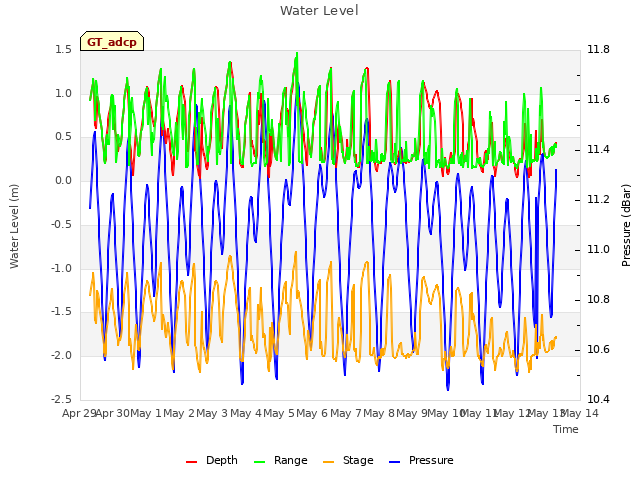Viewport: 640px width, 480px height.
Task: Click the Time axis label
Action: [566, 429]
